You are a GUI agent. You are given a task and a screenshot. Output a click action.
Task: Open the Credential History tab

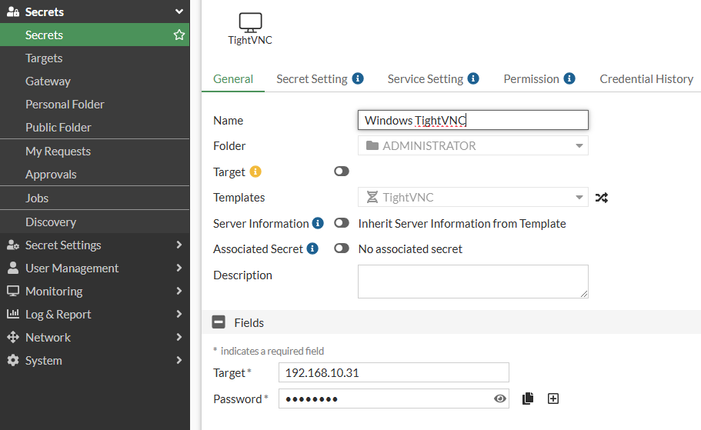click(x=646, y=79)
